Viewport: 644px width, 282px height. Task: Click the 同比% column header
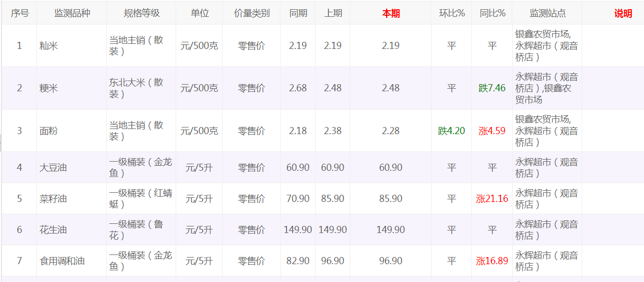[492, 14]
